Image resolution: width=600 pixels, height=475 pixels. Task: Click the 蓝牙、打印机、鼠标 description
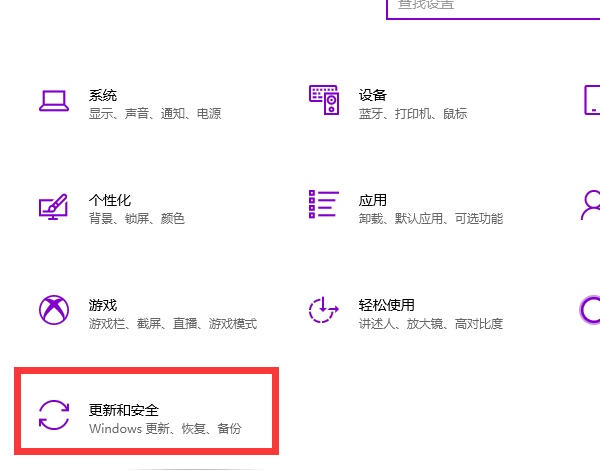pos(413,114)
